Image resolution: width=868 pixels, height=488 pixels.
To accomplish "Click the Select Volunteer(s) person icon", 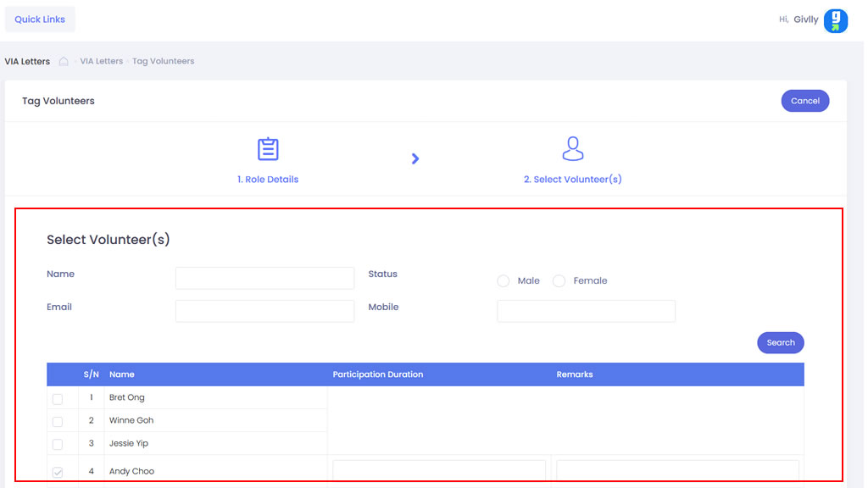I will tap(573, 149).
